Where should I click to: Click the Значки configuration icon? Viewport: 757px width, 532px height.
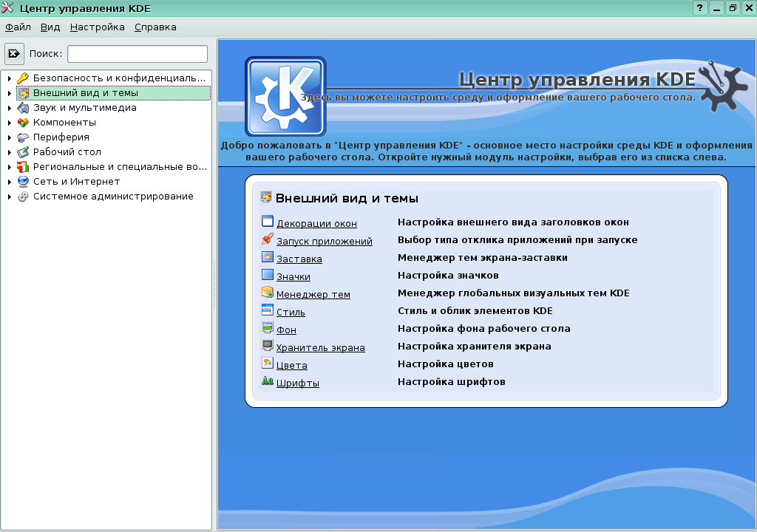[266, 274]
